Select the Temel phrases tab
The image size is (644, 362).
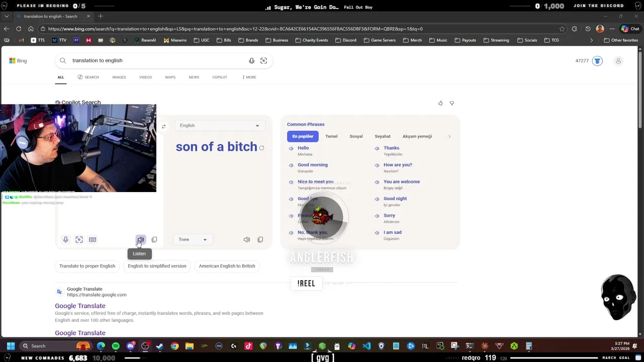click(331, 136)
